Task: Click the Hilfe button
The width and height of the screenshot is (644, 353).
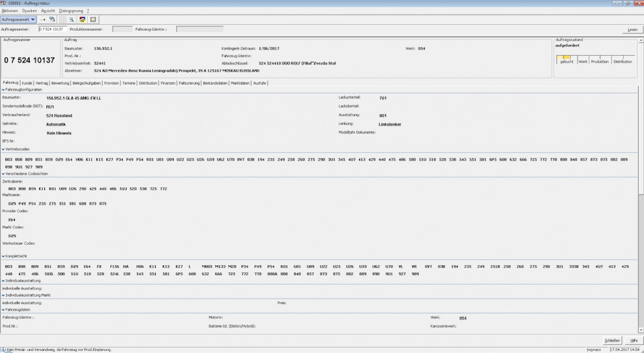Action: click(634, 341)
